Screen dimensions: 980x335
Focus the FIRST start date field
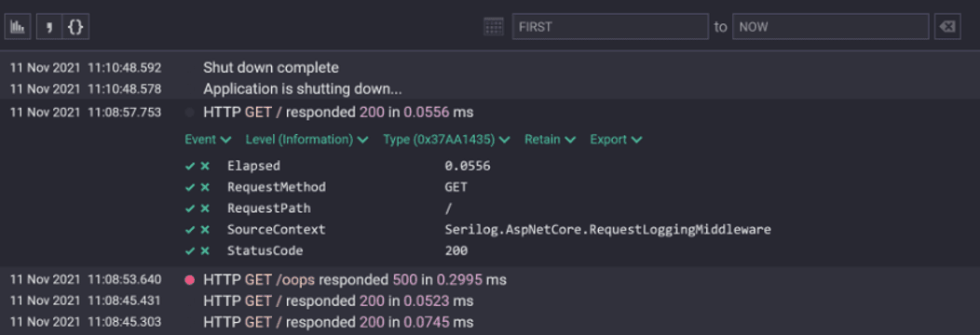point(610,27)
